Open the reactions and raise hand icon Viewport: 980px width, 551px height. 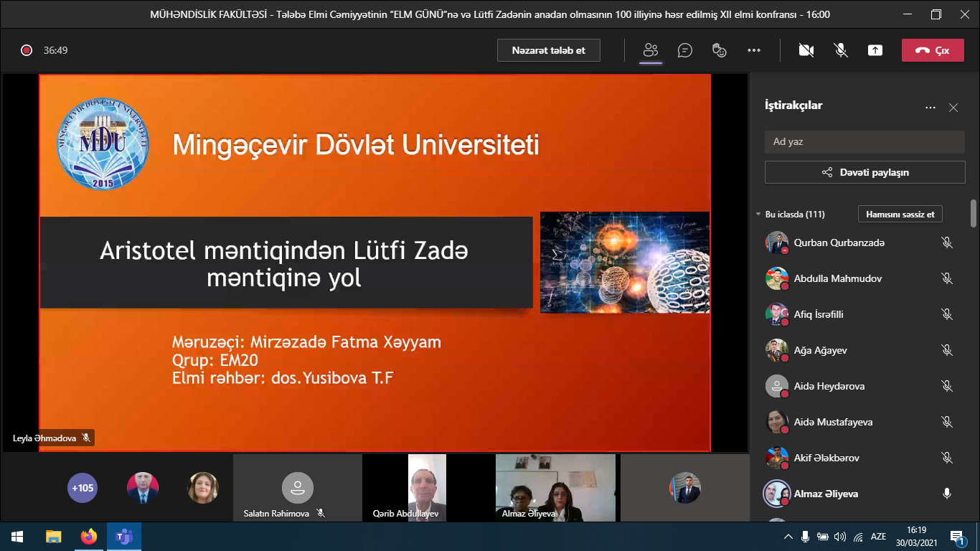pos(719,50)
